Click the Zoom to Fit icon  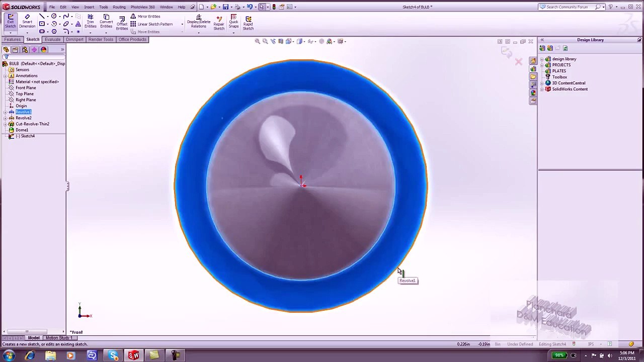pyautogui.click(x=258, y=41)
